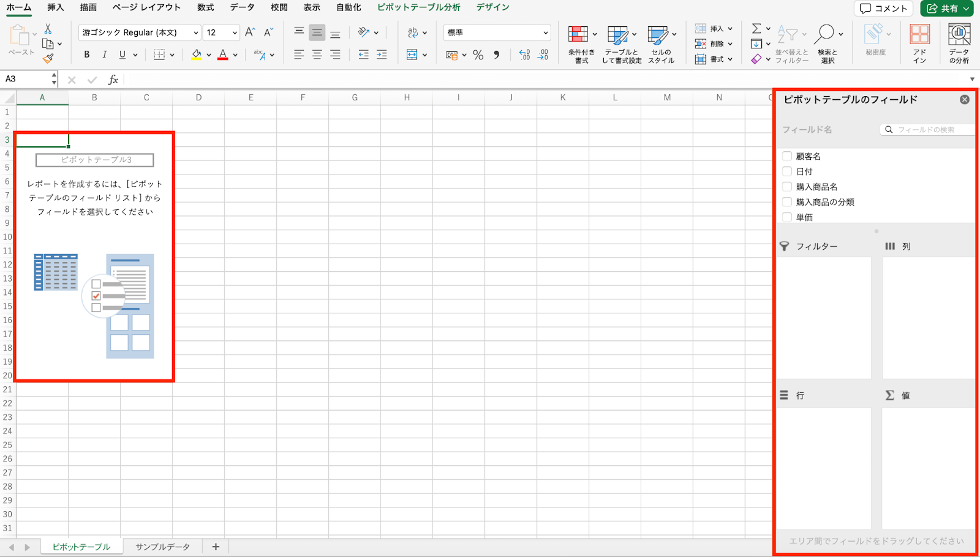980x557 pixels.
Task: Click the 共有 share button
Action: tap(947, 9)
